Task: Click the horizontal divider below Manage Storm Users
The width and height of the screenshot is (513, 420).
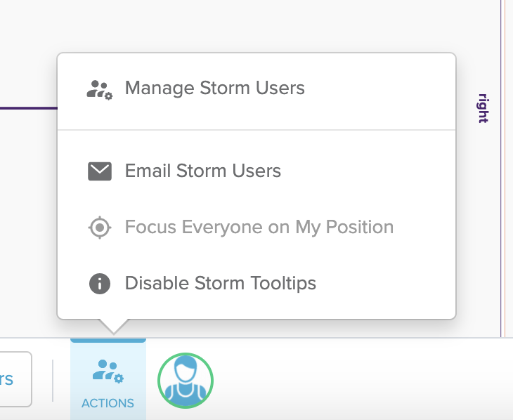Action: [x=256, y=130]
